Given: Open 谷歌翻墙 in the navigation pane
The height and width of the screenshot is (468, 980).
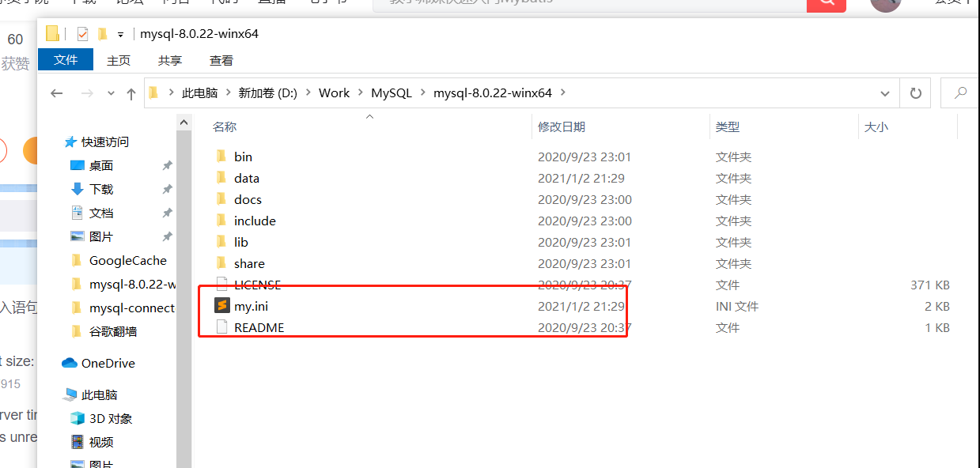Looking at the screenshot, I should coord(113,331).
